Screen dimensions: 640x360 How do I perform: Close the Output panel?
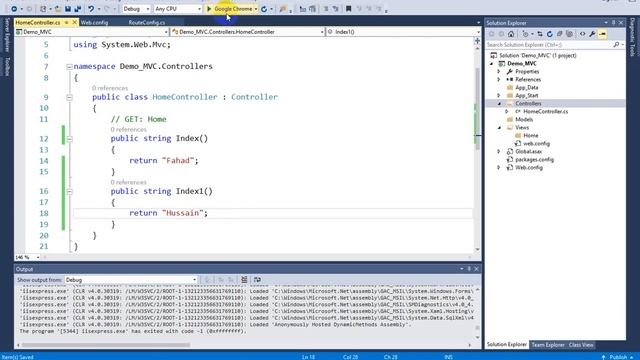[x=476, y=269]
